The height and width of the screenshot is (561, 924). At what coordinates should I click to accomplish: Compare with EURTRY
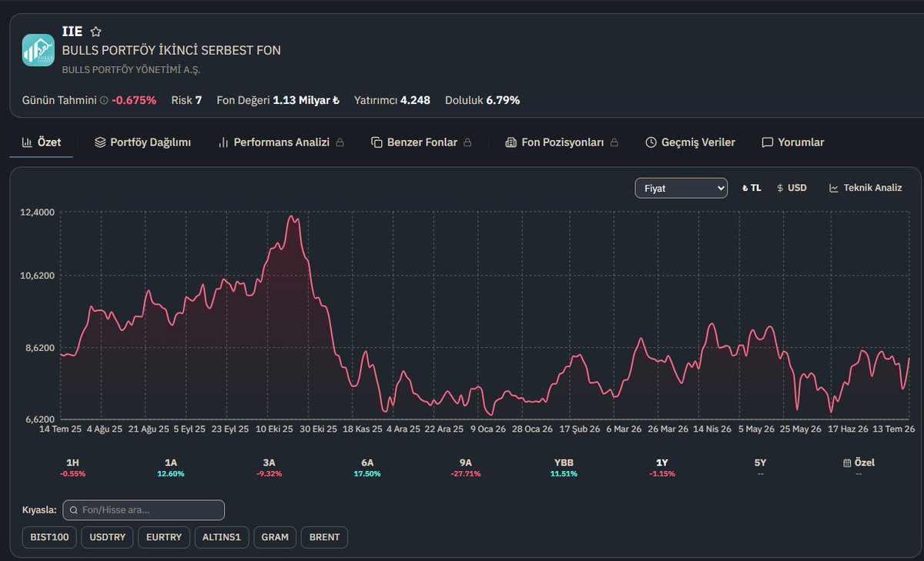[x=164, y=537]
